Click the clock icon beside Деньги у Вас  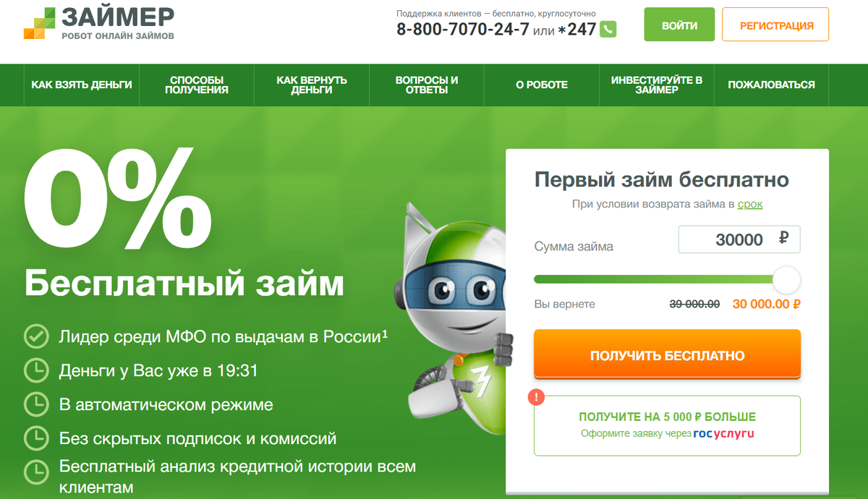click(35, 370)
